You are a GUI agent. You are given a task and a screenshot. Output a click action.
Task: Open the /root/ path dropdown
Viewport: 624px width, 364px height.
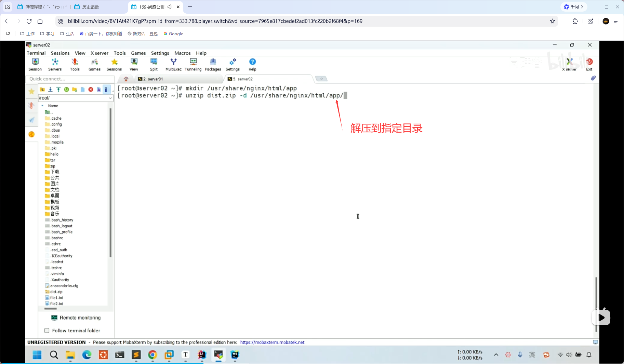[x=110, y=98]
